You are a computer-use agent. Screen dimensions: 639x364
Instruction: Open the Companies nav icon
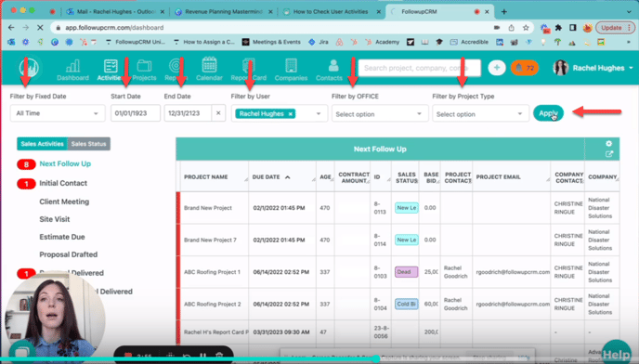291,70
